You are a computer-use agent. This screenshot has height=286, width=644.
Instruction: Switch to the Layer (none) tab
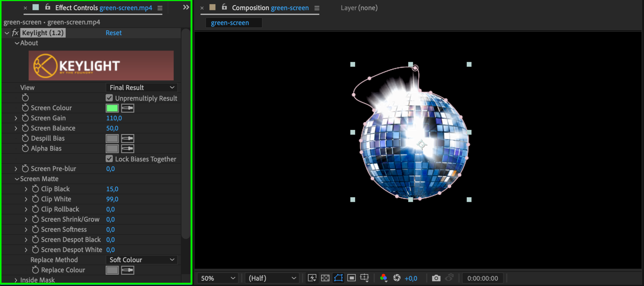(359, 8)
